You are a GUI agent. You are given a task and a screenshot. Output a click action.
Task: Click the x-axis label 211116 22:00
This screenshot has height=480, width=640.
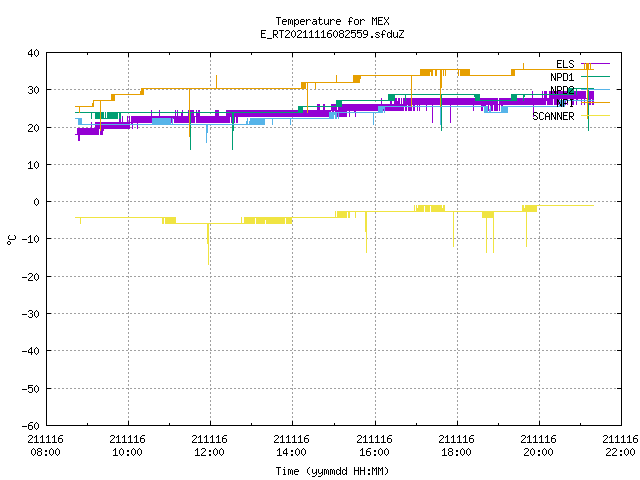coord(620,445)
